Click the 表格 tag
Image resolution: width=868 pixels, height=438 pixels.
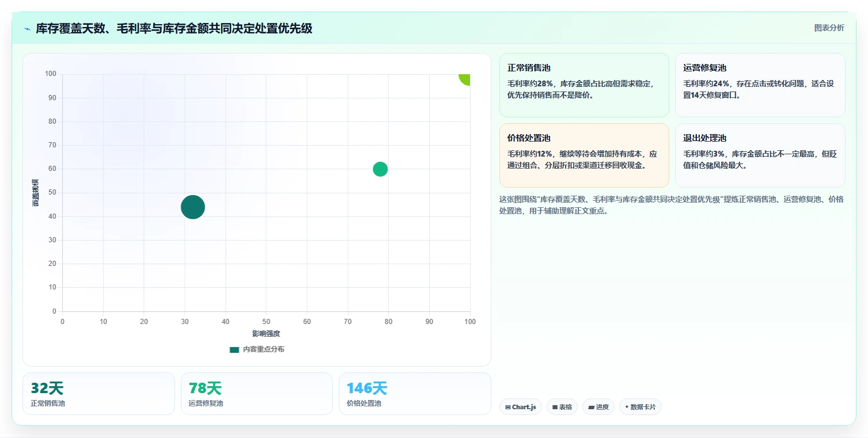coord(562,407)
